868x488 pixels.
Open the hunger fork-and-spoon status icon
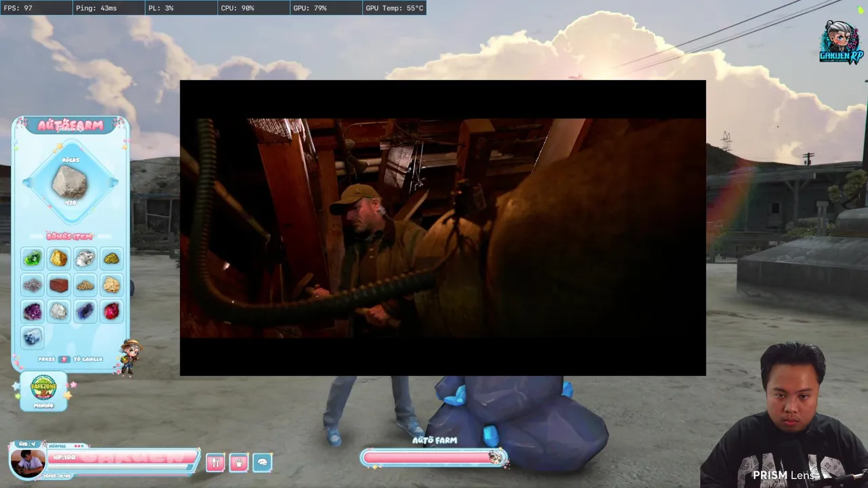[x=216, y=463]
